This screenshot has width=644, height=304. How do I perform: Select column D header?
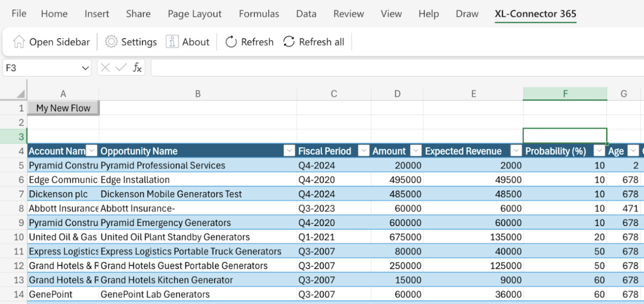[397, 94]
